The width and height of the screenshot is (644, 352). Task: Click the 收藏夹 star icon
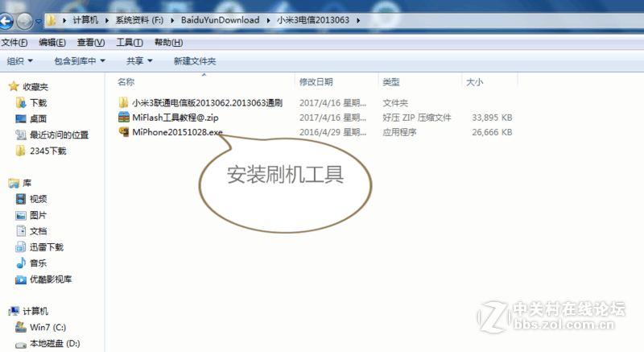14,86
